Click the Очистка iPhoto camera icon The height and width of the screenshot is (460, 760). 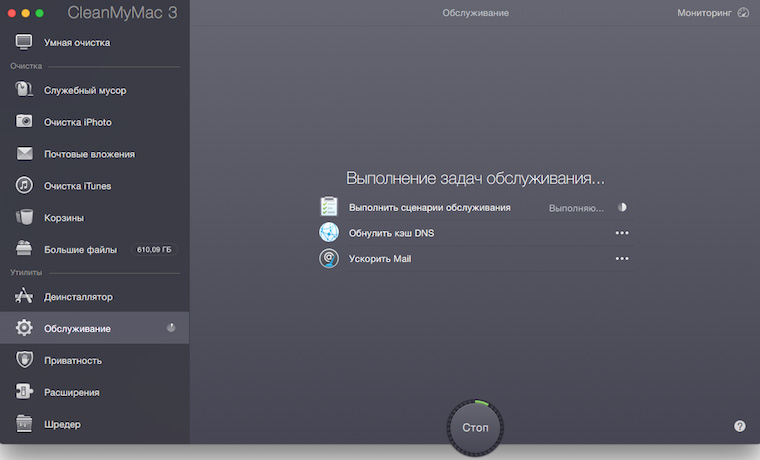pyautogui.click(x=24, y=121)
